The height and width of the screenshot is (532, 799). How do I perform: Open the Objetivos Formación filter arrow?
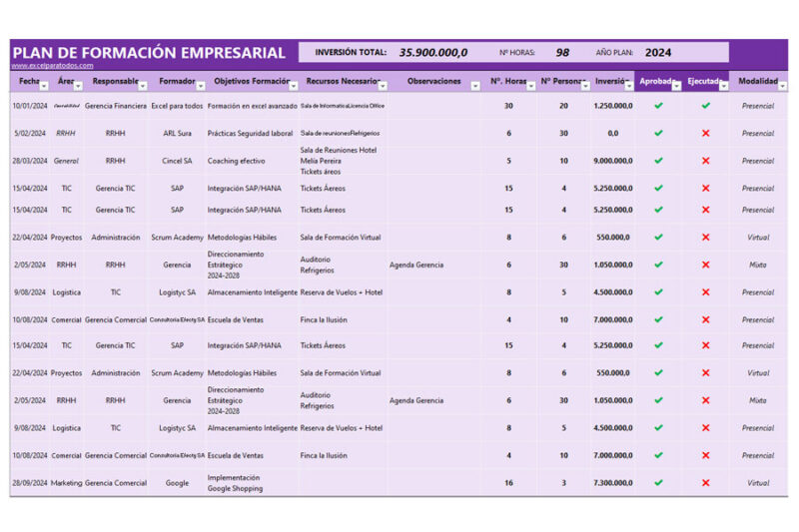pyautogui.click(x=294, y=86)
